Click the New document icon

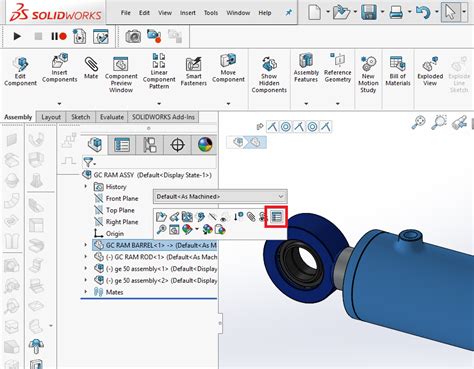coord(315,12)
